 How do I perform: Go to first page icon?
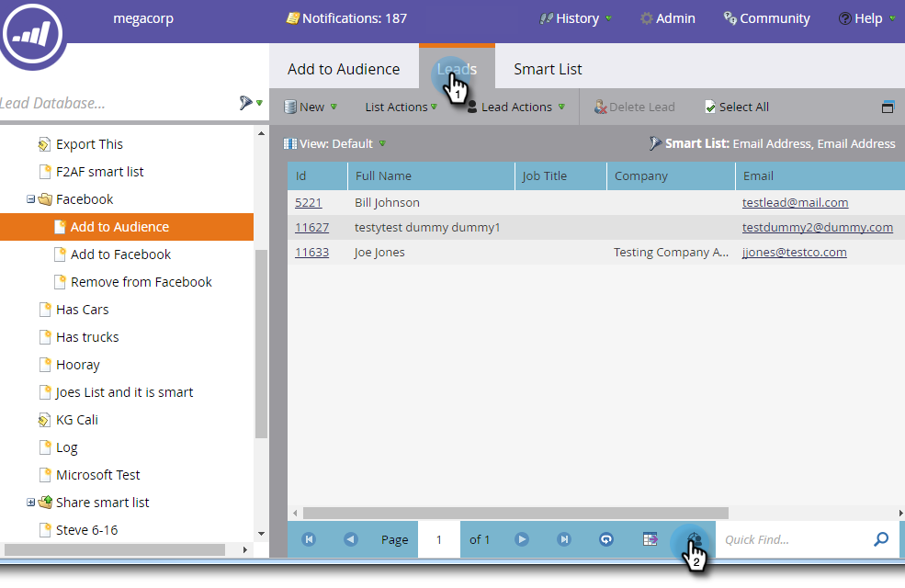pyautogui.click(x=309, y=539)
